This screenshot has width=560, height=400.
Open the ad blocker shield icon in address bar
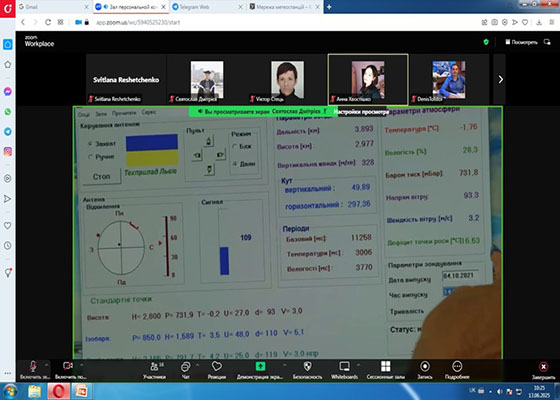[505, 22]
